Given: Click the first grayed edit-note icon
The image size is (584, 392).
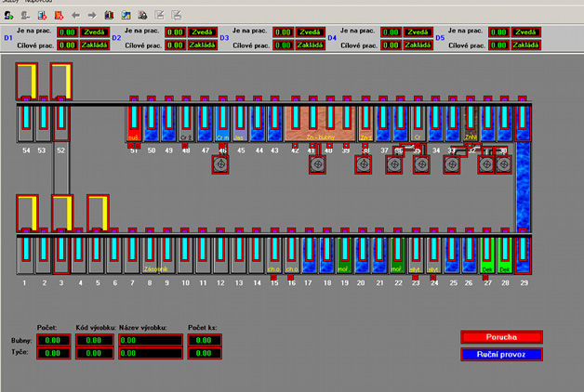Looking at the screenshot, I should coord(159,15).
